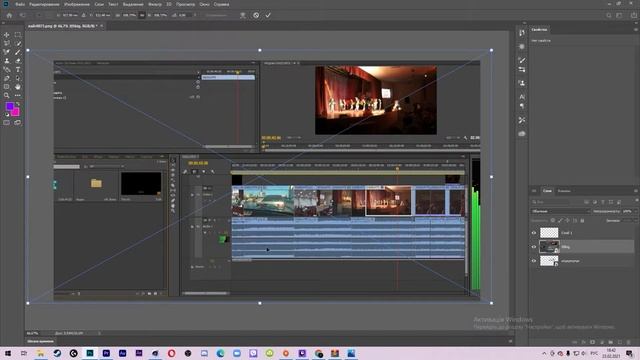Open the Edit Toolbar three-dots button

click(x=18, y=96)
